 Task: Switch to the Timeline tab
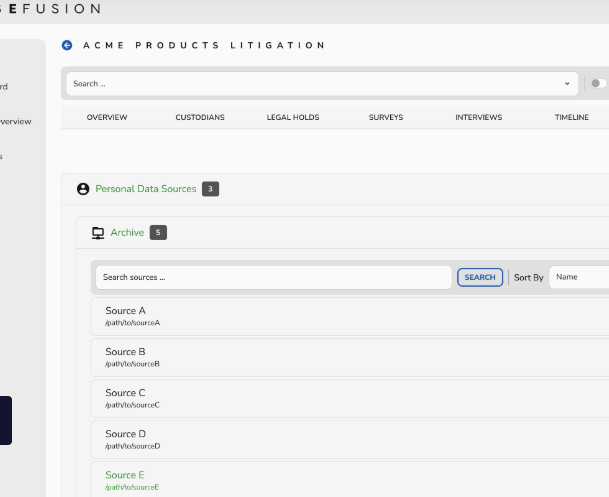[572, 118]
